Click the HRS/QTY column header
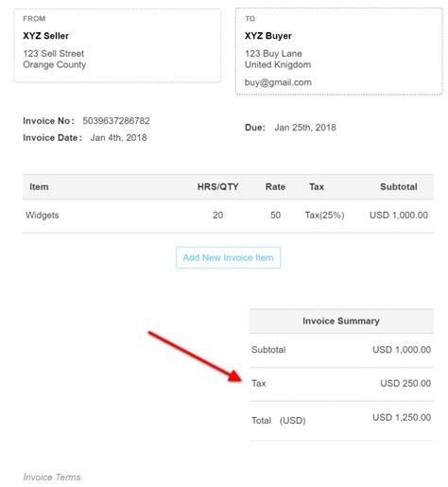The image size is (448, 487). tap(218, 187)
